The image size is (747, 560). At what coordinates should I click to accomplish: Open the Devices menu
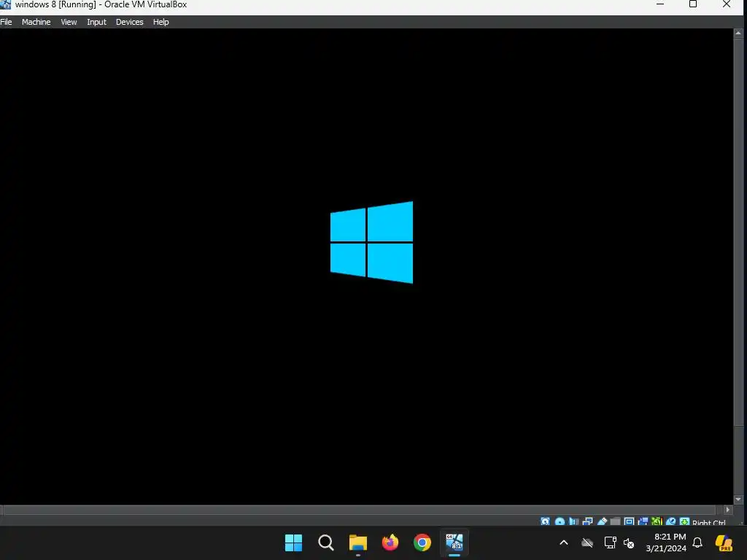(130, 22)
